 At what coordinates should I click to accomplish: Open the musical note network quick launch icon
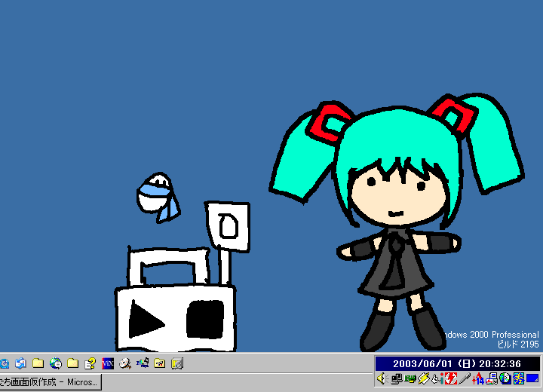coord(143,363)
